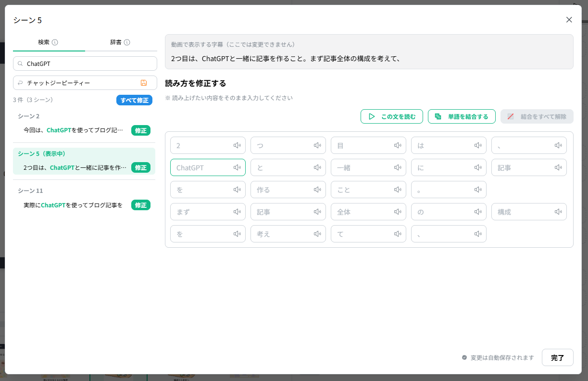Click 修正 for シーン 5 result
588x381 pixels.
(141, 168)
